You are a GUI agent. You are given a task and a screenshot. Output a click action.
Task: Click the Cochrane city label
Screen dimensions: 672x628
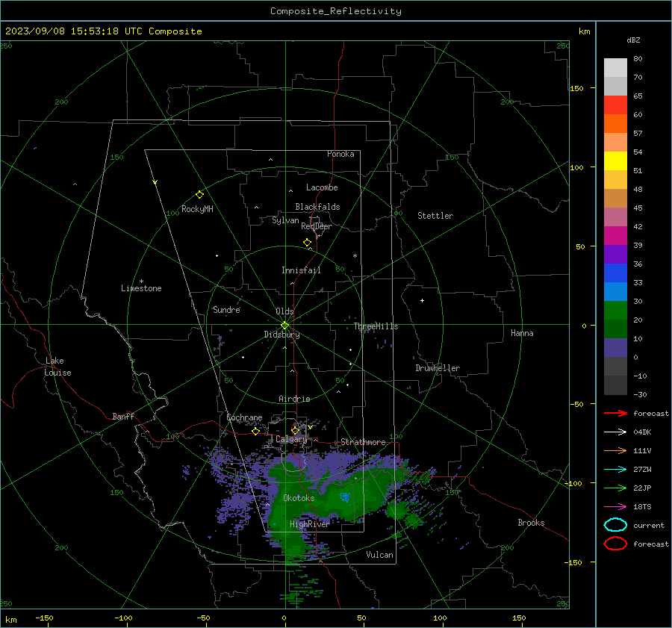point(244,417)
